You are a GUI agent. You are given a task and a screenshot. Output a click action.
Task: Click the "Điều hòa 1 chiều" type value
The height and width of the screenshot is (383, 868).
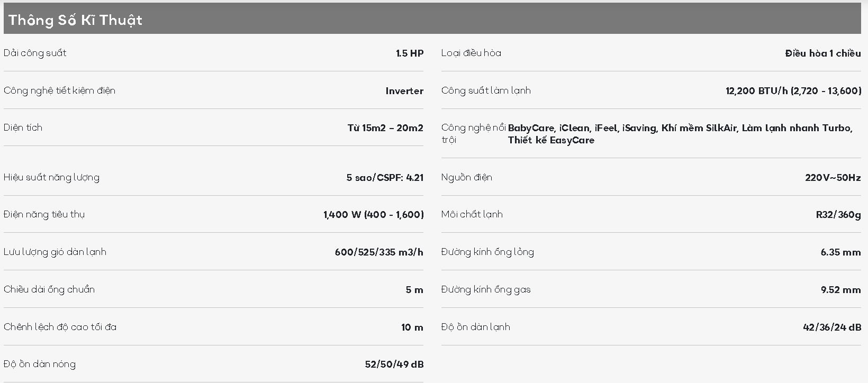(x=823, y=53)
